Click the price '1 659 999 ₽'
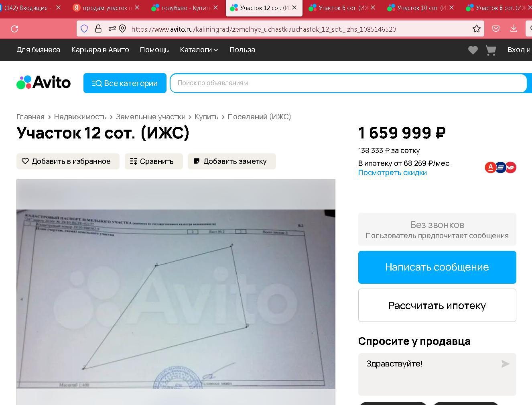532x405 pixels. click(402, 133)
